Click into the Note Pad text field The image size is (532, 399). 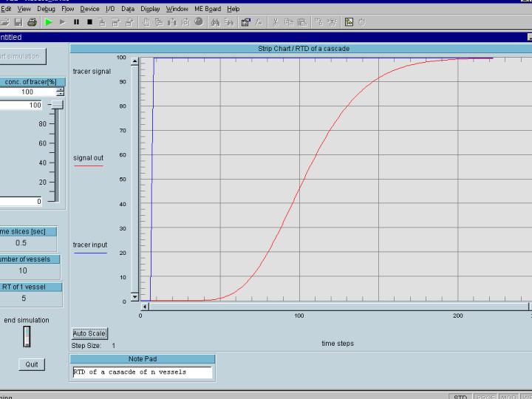142,372
